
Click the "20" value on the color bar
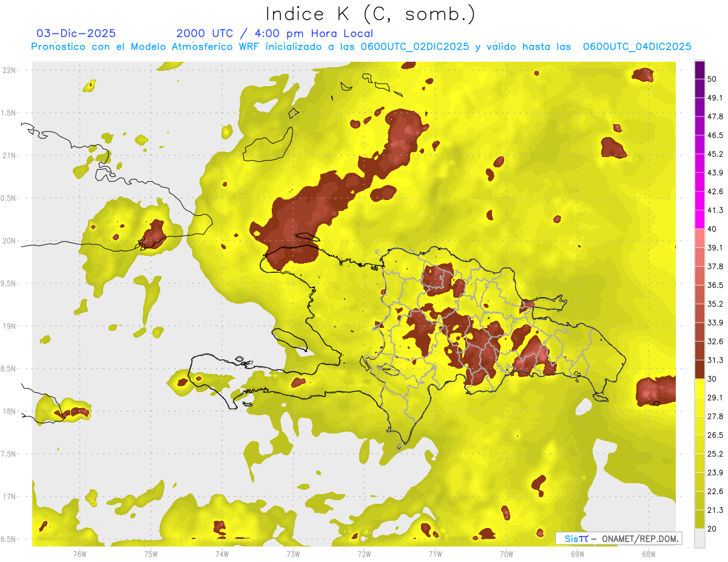coord(712,529)
